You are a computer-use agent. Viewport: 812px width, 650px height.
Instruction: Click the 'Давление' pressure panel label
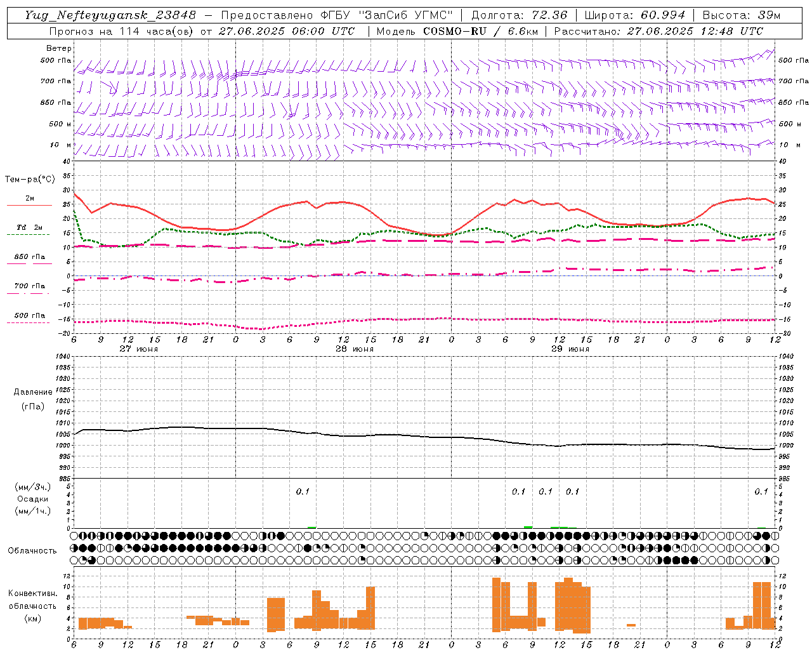pos(33,392)
